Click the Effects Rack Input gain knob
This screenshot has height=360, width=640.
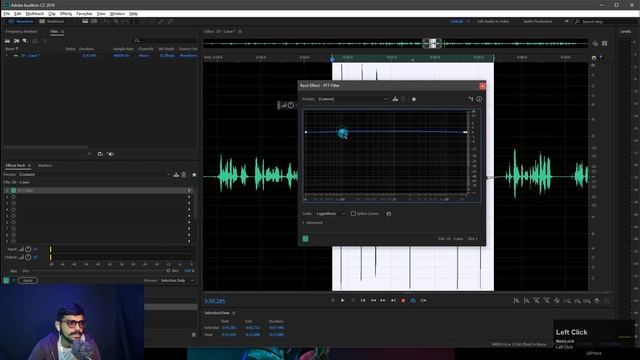click(x=28, y=249)
